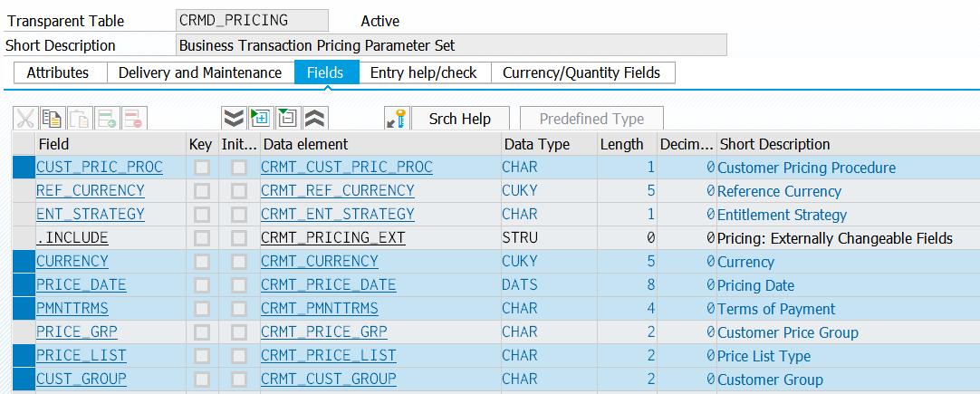The height and width of the screenshot is (394, 980).
Task: Open data element CRMT_PRICE_GRP
Action: [x=323, y=332]
